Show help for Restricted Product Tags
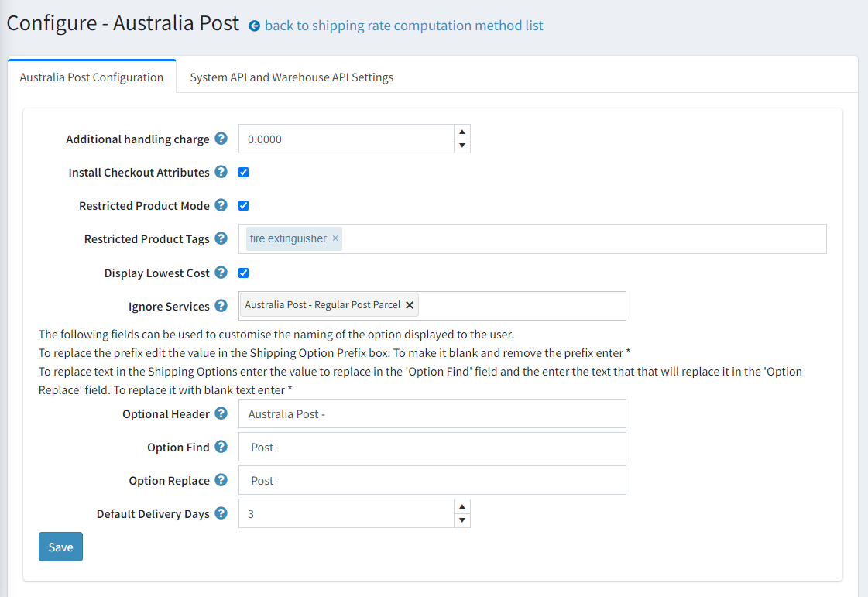Viewport: 868px width, 597px height. click(221, 238)
